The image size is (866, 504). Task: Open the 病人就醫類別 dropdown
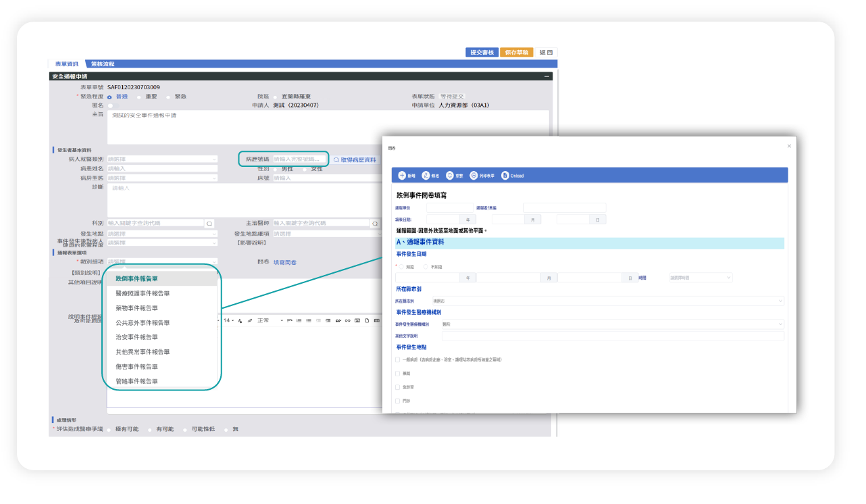pos(162,159)
